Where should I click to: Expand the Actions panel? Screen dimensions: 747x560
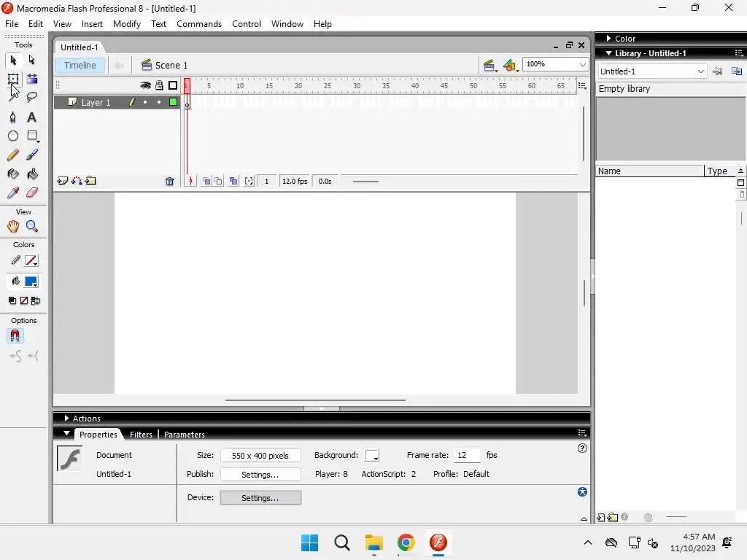coord(66,418)
